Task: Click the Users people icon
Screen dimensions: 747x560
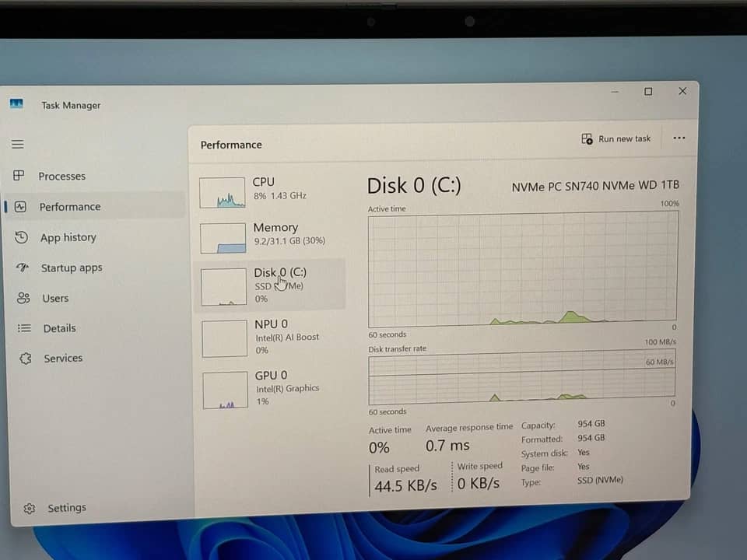Action: 23,298
